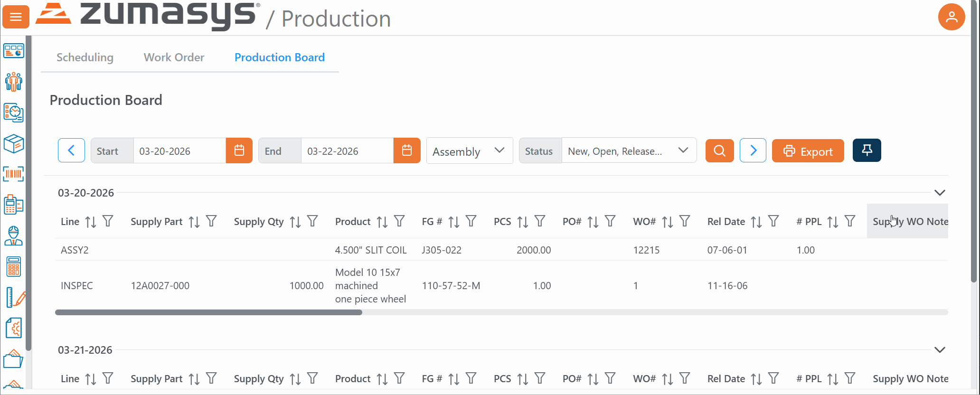Filter 03-20-2026 table by WO#

(685, 221)
